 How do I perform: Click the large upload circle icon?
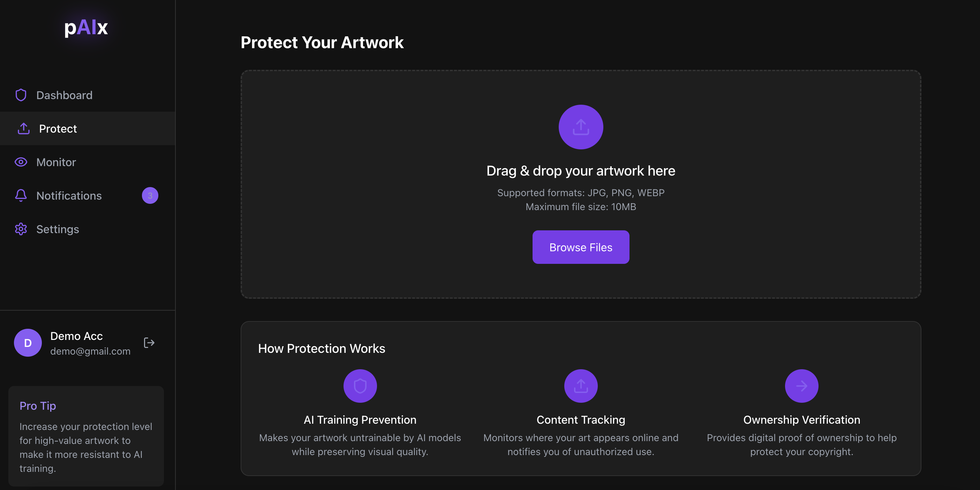coord(581,127)
